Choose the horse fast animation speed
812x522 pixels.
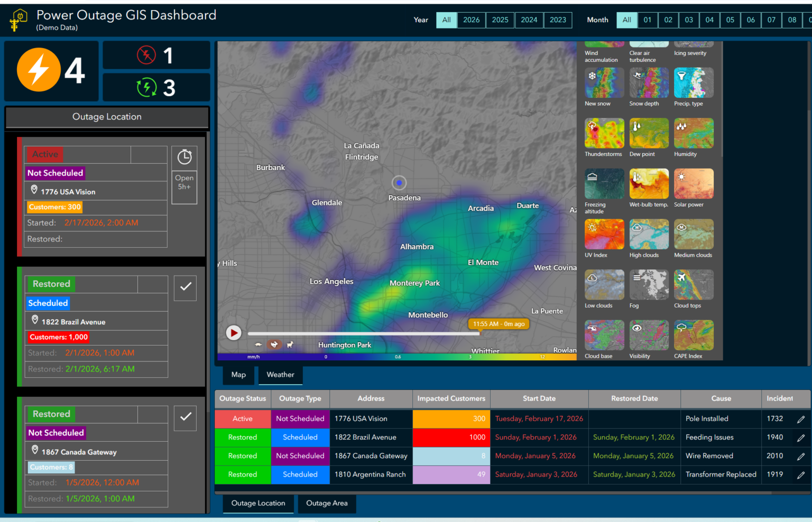[x=290, y=344]
